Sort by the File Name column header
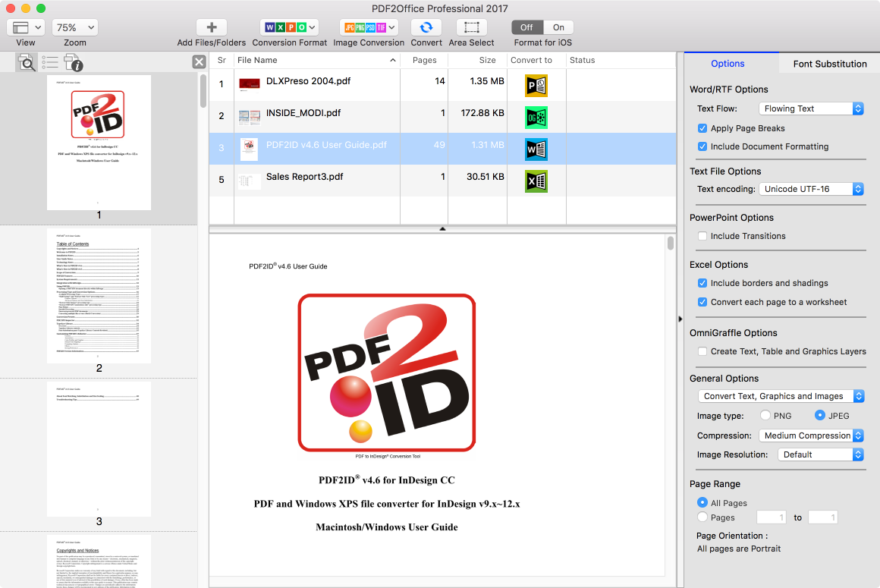 (x=316, y=60)
